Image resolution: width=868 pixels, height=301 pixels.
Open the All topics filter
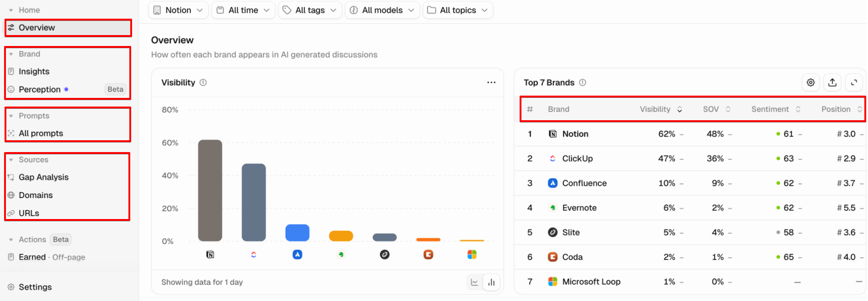458,10
